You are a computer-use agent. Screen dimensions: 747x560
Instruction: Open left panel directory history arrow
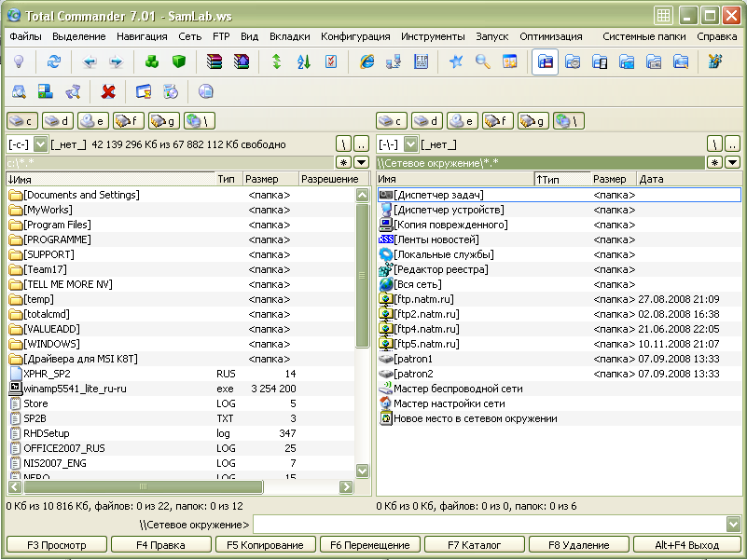point(362,163)
